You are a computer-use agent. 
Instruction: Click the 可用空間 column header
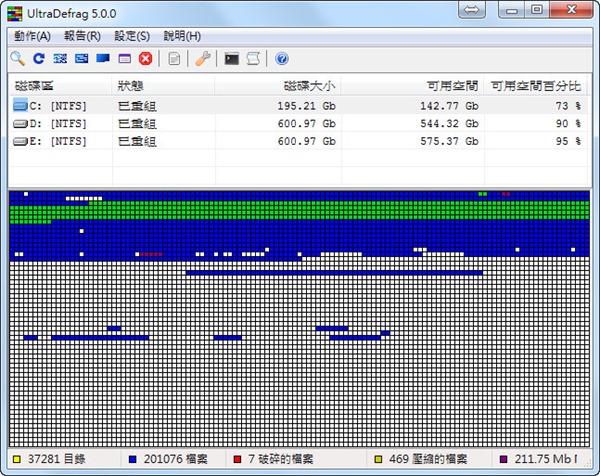click(x=453, y=86)
